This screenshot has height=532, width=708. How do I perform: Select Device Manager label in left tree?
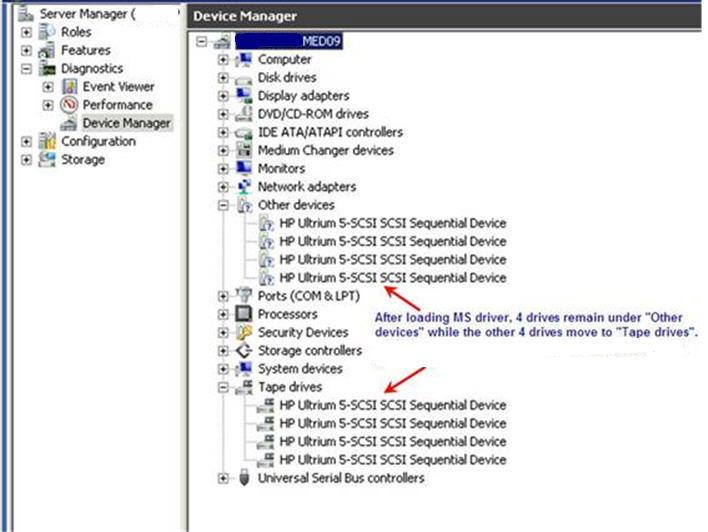(x=126, y=123)
